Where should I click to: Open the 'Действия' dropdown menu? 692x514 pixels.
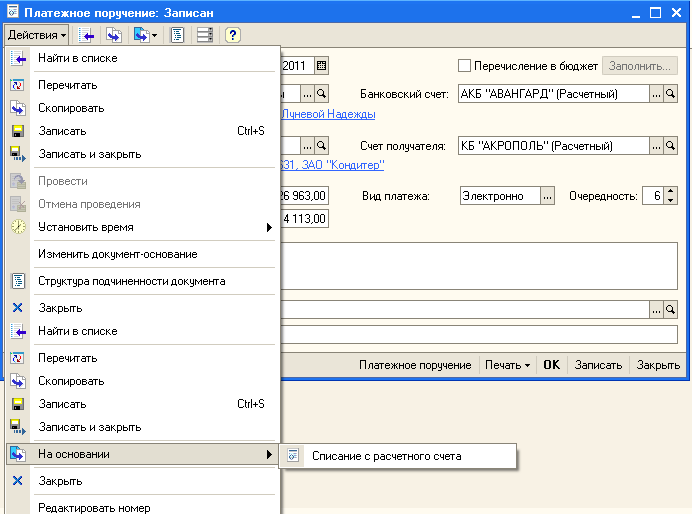click(37, 35)
